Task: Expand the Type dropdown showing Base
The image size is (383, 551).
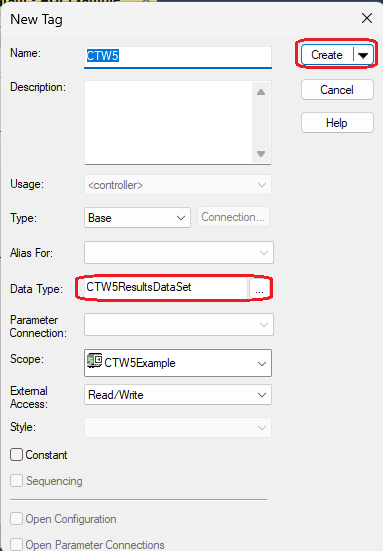Action: point(137,218)
